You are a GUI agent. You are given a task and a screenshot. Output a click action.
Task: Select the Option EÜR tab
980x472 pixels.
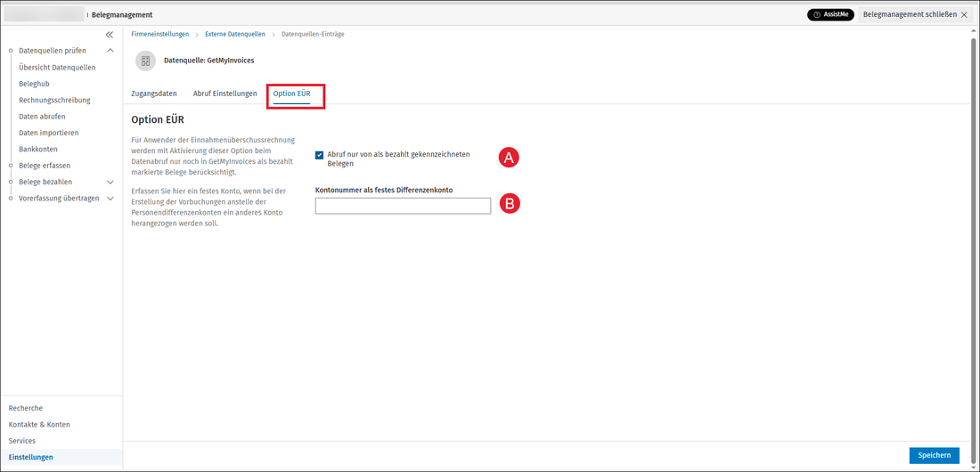click(292, 94)
